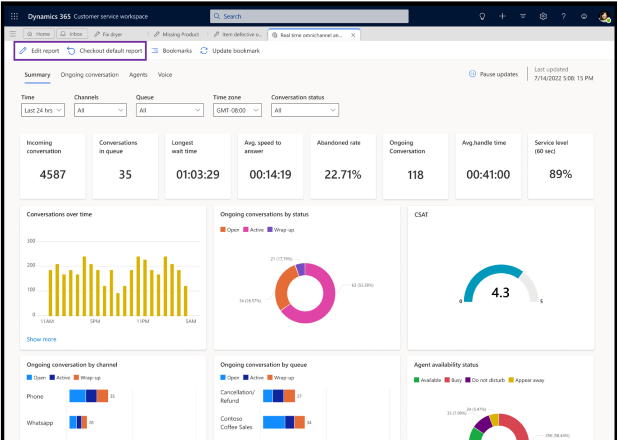Click the plus icon to create new
The image size is (618, 440).
tap(503, 16)
